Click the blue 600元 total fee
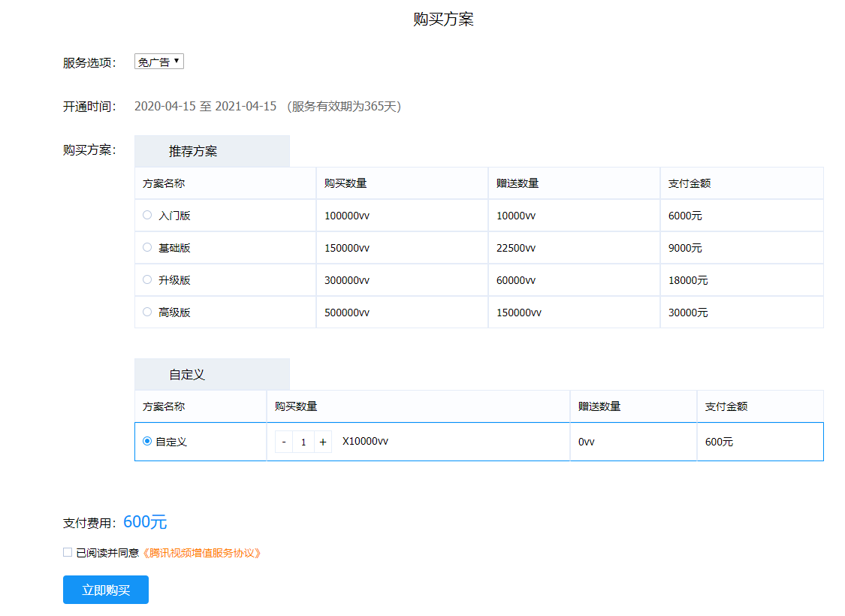The image size is (845, 616). click(145, 522)
